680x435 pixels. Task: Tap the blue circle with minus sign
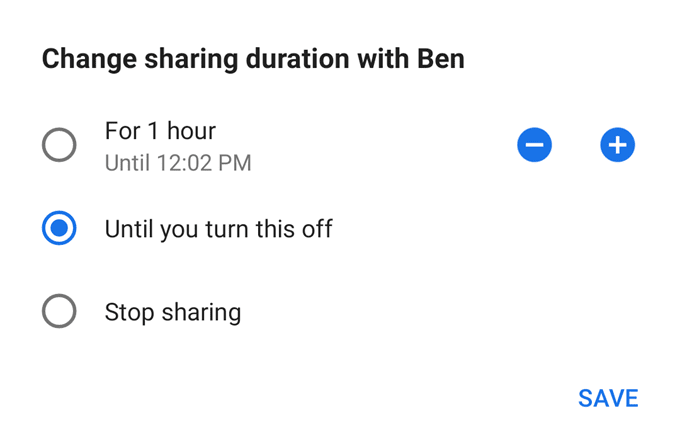(x=534, y=145)
